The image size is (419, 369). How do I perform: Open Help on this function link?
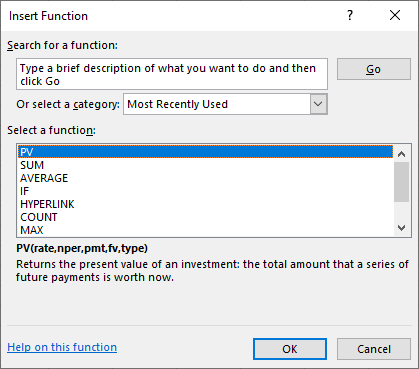click(62, 347)
